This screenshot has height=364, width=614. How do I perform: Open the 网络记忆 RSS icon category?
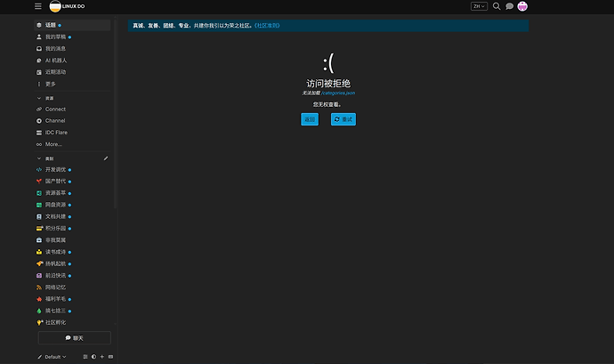pos(39,287)
